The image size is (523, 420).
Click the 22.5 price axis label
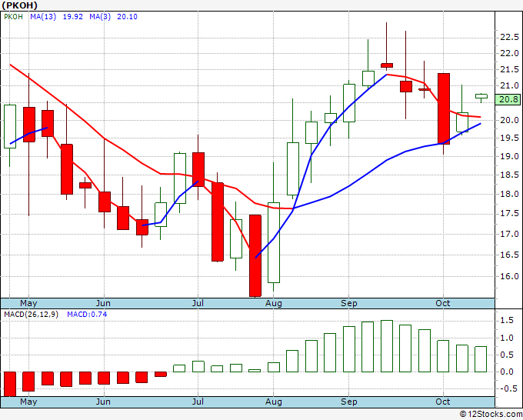(x=509, y=37)
